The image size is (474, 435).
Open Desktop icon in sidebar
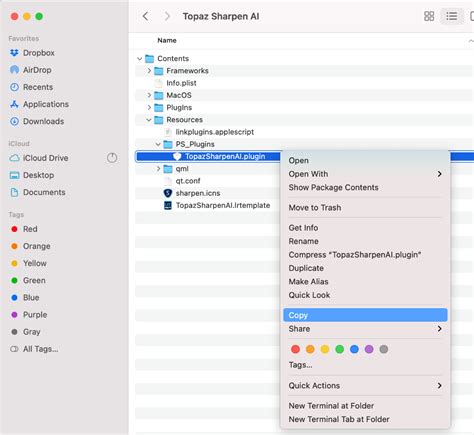[x=14, y=175]
